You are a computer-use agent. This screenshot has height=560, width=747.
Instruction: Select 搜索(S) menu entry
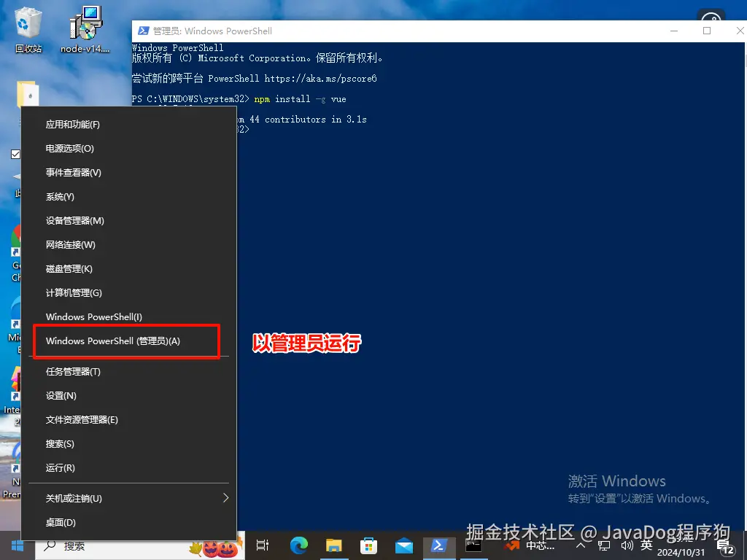click(128, 444)
